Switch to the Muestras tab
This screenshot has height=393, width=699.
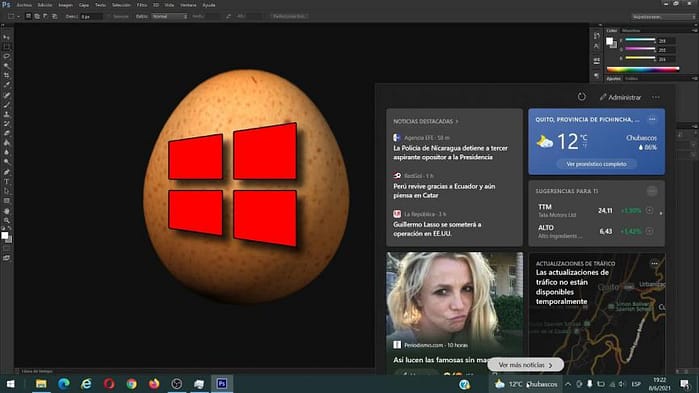(x=631, y=31)
